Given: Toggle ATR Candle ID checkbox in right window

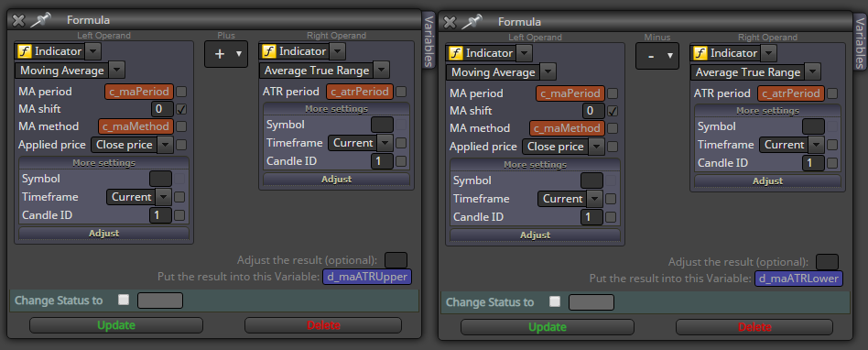Looking at the screenshot, I should point(832,163).
